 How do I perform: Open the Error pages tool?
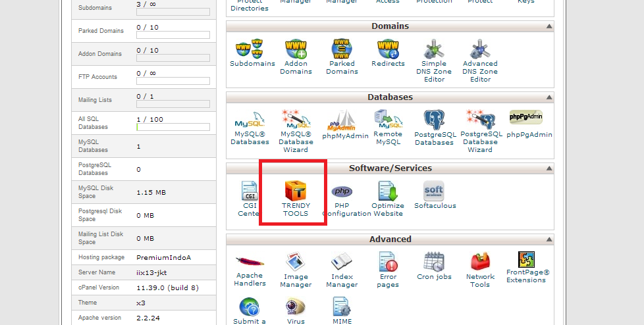[388, 263]
